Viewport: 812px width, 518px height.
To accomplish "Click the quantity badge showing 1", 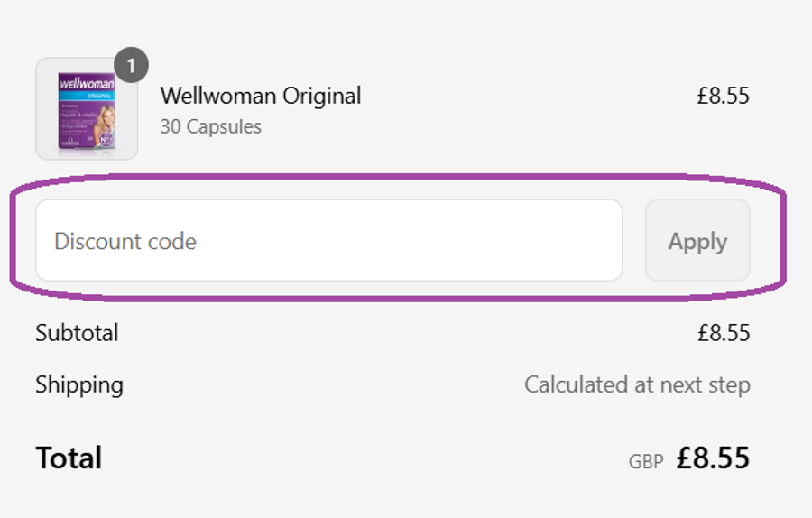I will coord(132,66).
